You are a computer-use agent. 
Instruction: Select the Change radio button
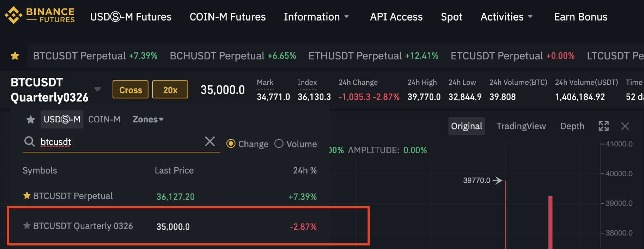(x=231, y=144)
